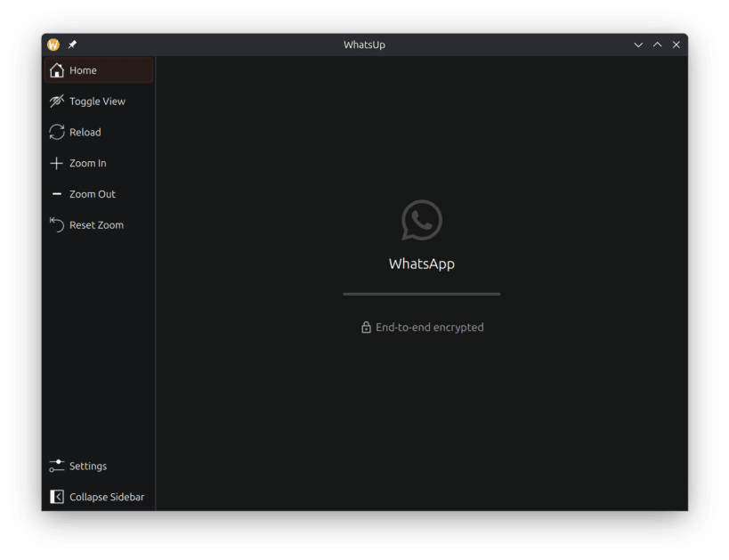This screenshot has width=729, height=560.
Task: Click the WhatsApp logo in the loading screen
Action: [422, 220]
